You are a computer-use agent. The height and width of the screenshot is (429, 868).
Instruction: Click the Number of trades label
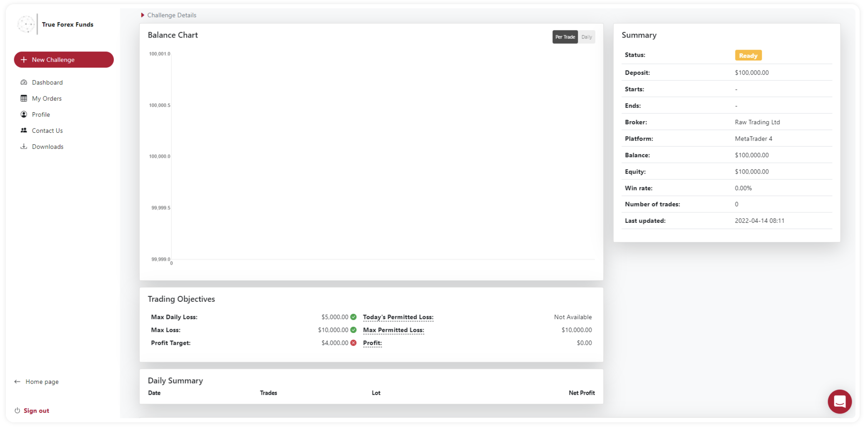[x=652, y=204]
